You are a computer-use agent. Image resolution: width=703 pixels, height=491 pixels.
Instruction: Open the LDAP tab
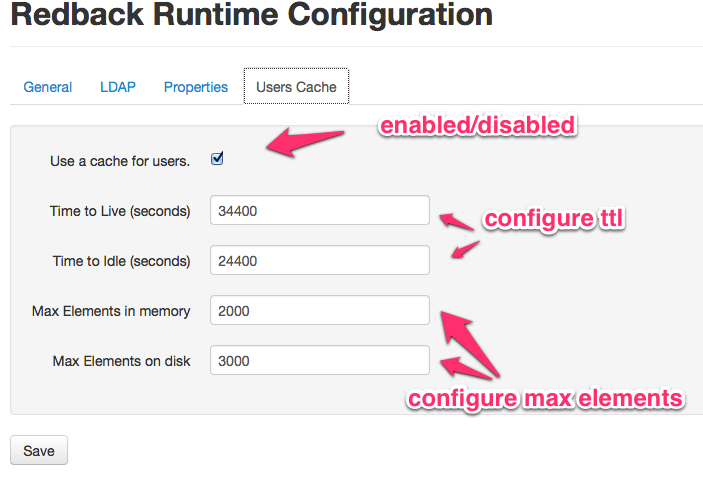pos(118,87)
